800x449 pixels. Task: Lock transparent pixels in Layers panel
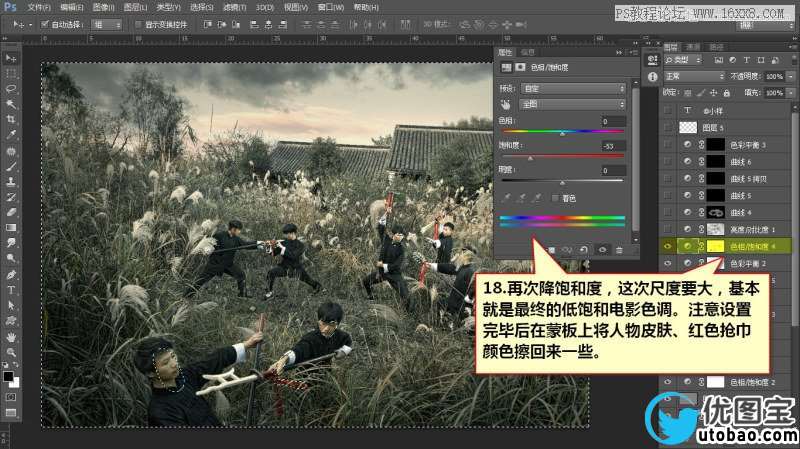(x=688, y=93)
